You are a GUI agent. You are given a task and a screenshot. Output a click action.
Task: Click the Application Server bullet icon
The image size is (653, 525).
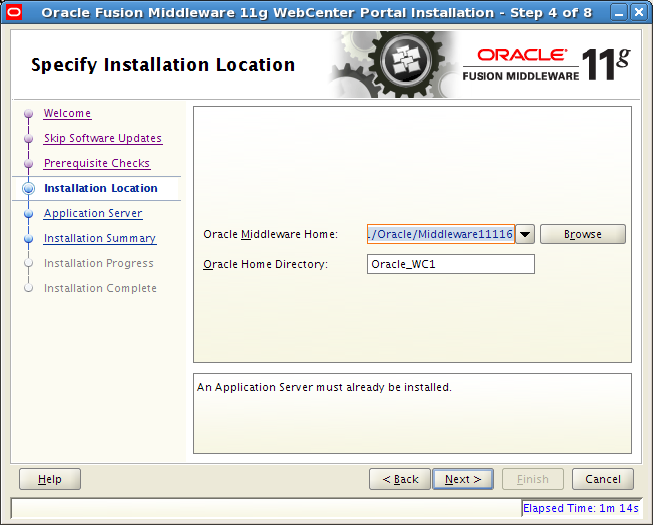coord(28,214)
